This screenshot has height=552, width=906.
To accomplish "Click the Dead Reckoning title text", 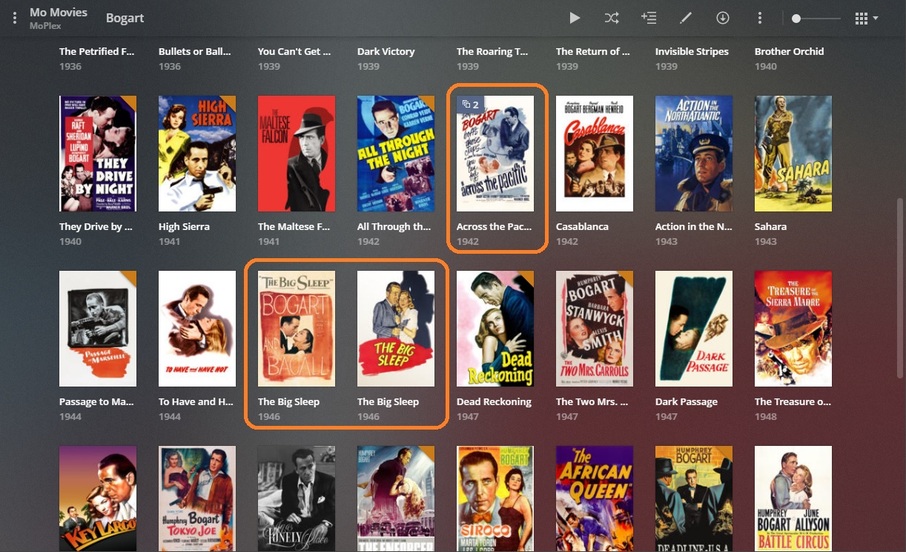I will (494, 402).
